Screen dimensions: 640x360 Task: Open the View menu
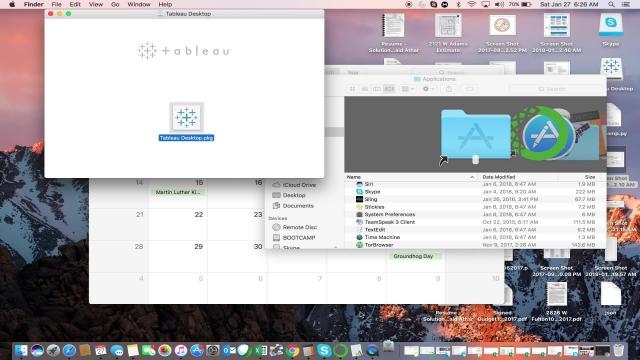(x=96, y=4)
